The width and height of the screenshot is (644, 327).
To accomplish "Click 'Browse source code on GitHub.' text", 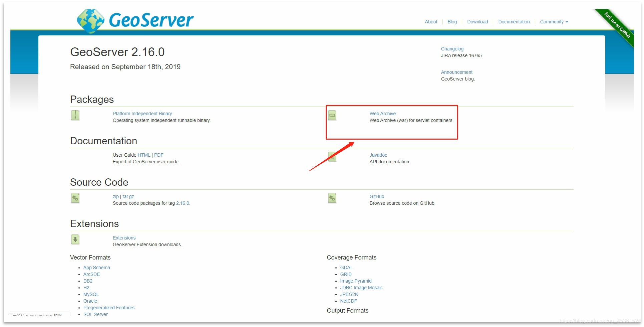I will click(402, 203).
